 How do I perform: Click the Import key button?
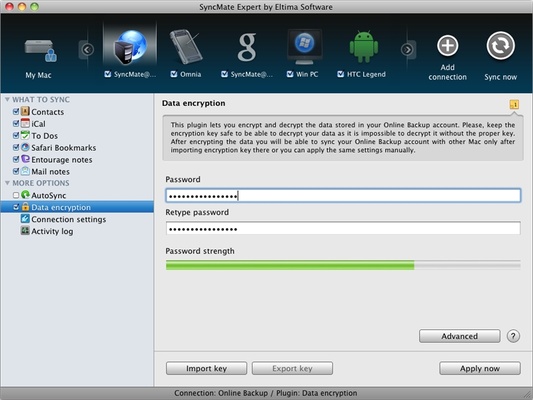coord(206,368)
